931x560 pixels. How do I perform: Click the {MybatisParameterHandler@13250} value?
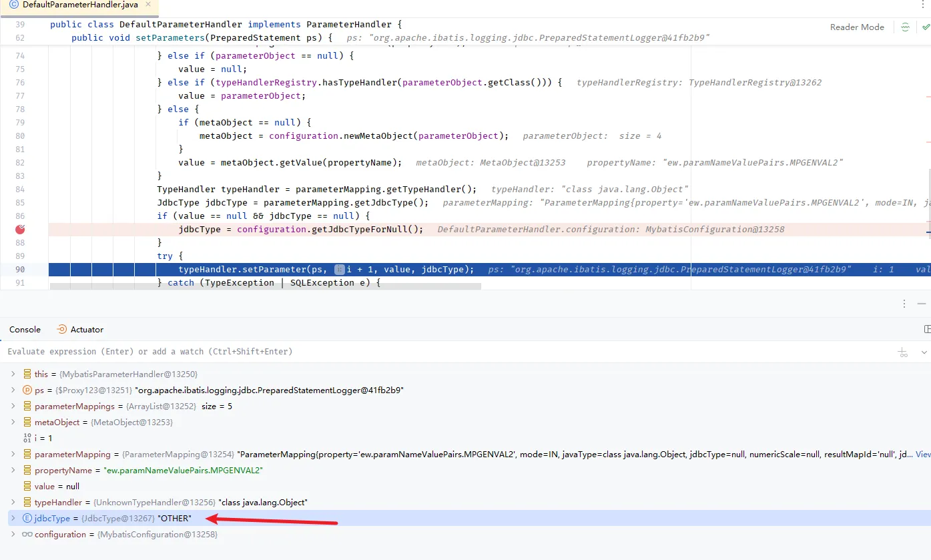tap(129, 374)
